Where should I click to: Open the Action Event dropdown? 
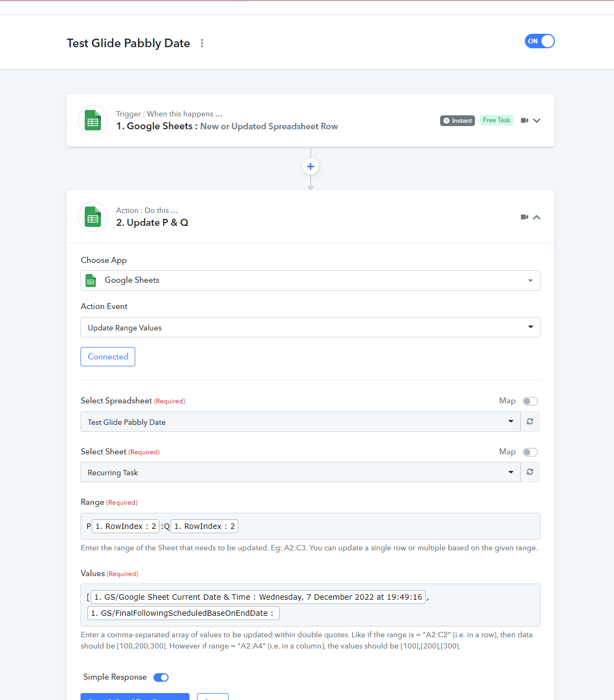click(310, 327)
